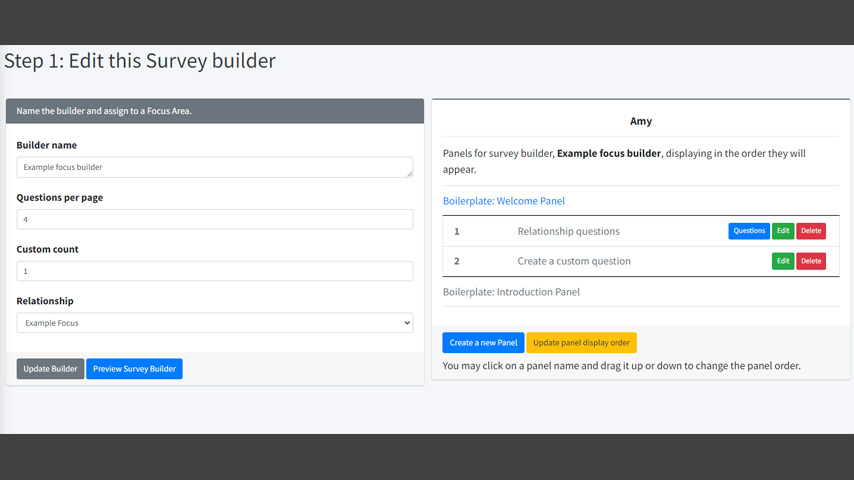Select the Create a custom question name

(574, 261)
